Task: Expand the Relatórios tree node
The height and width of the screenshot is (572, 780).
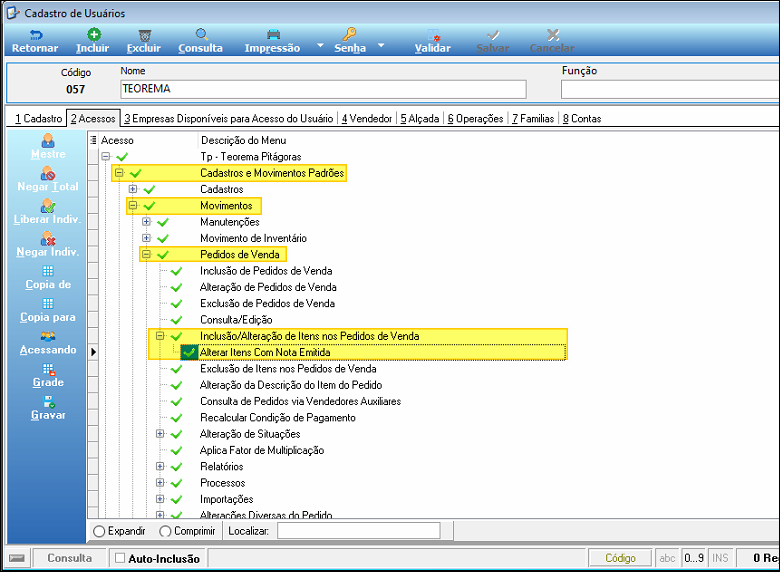Action: (x=160, y=467)
